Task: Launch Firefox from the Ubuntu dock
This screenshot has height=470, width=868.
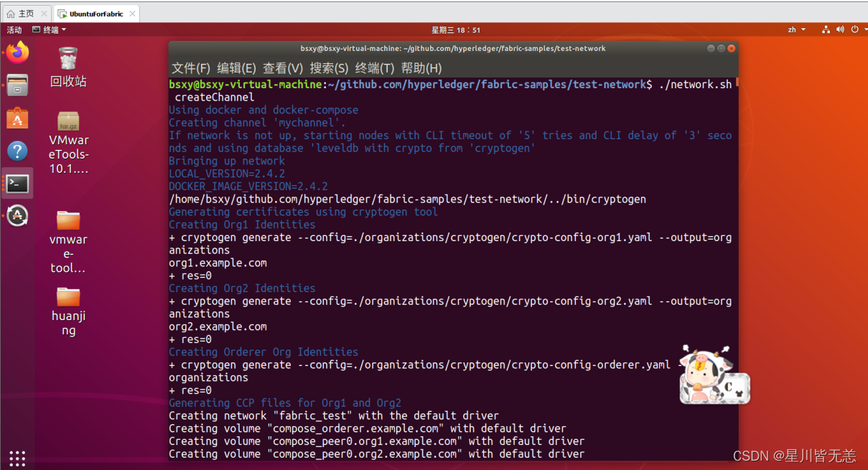Action: 17,52
